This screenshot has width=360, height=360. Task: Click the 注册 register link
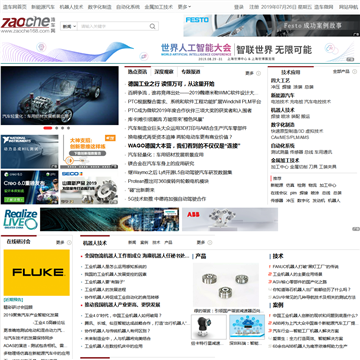[x=254, y=7]
